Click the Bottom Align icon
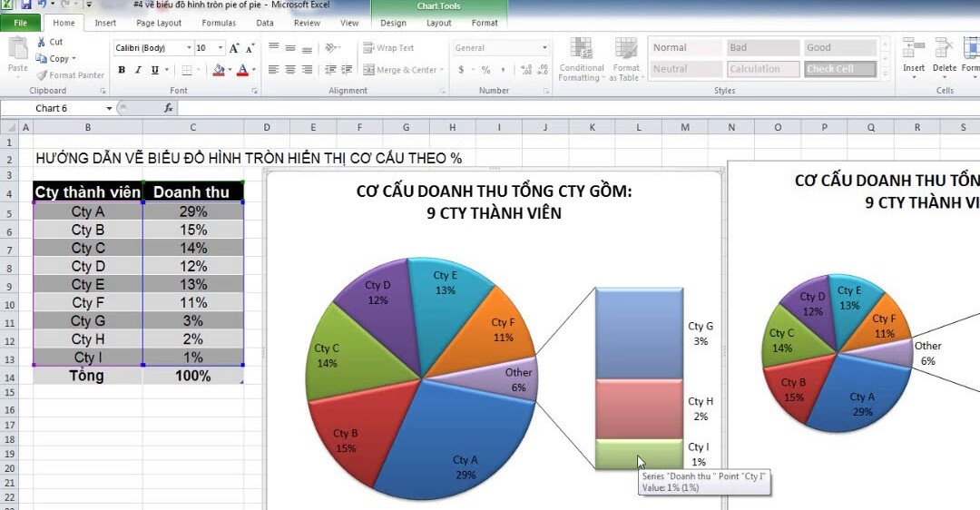980x510 pixels. click(x=307, y=47)
